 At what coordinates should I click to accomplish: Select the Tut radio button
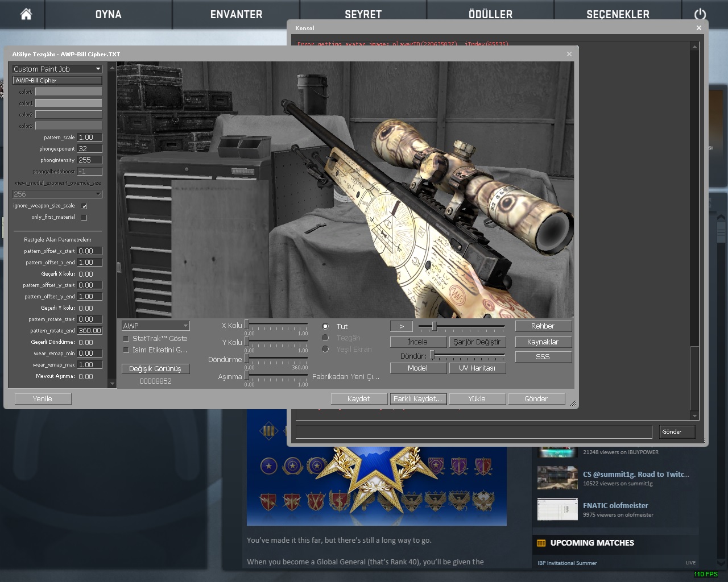pyautogui.click(x=325, y=326)
